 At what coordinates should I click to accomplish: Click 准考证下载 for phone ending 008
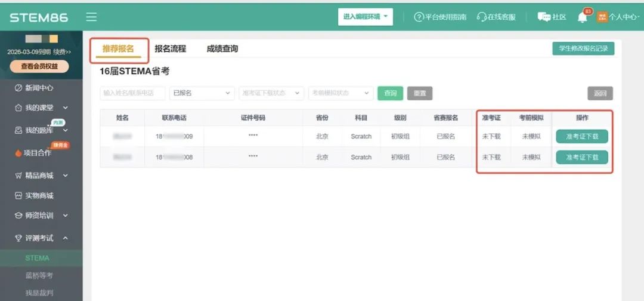[582, 157]
